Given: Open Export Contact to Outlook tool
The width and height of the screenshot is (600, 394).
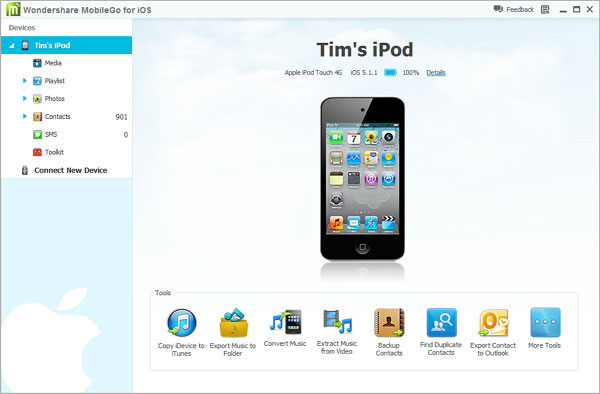Looking at the screenshot, I should tap(493, 333).
